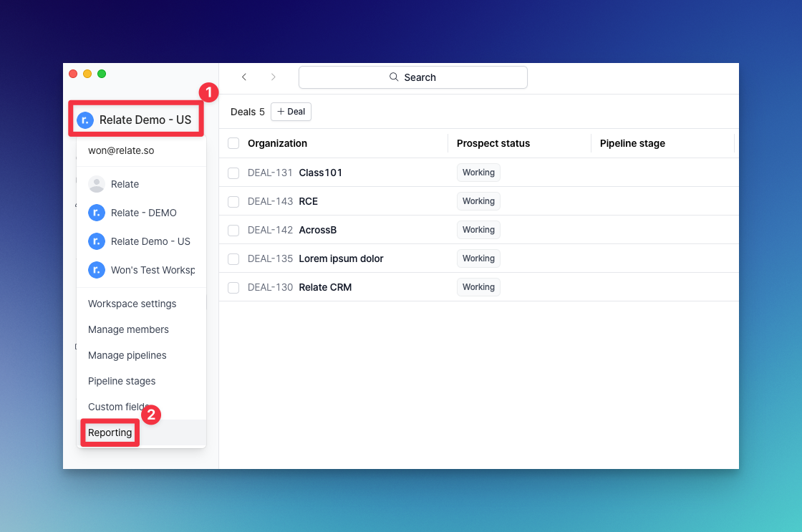Image resolution: width=802 pixels, height=532 pixels.
Task: Click the Search field
Action: (412, 77)
